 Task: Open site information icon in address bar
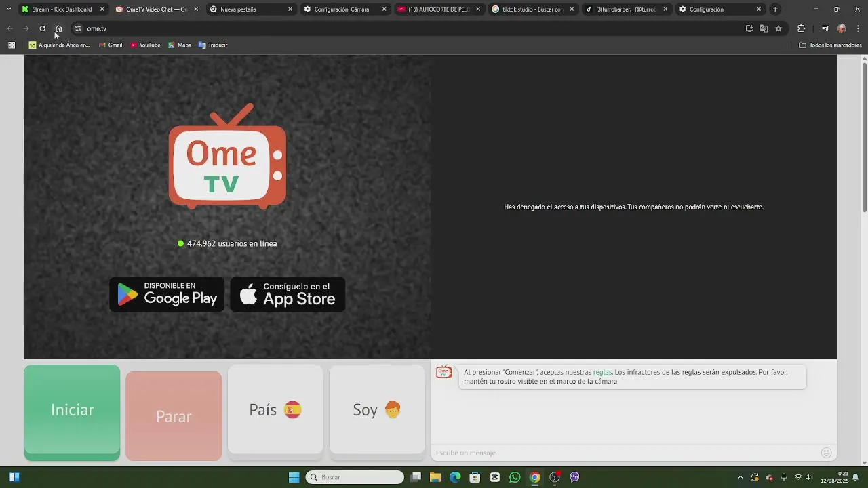[78, 28]
